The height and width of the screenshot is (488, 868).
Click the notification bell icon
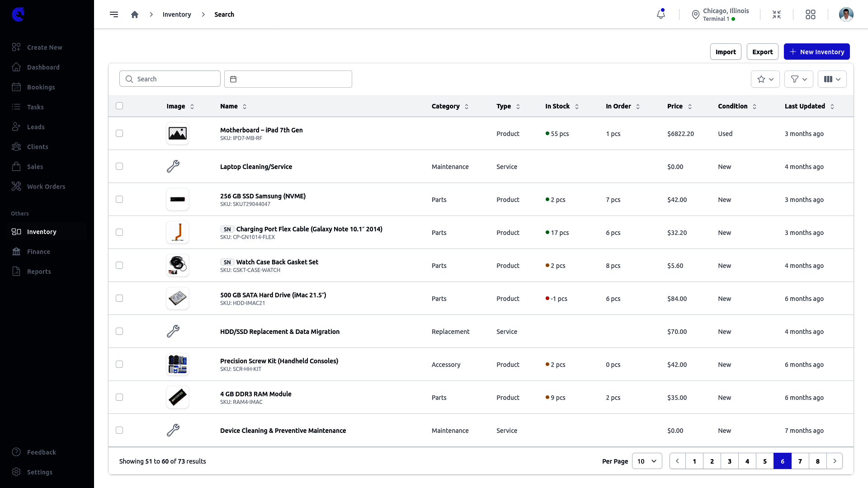pyautogui.click(x=660, y=14)
